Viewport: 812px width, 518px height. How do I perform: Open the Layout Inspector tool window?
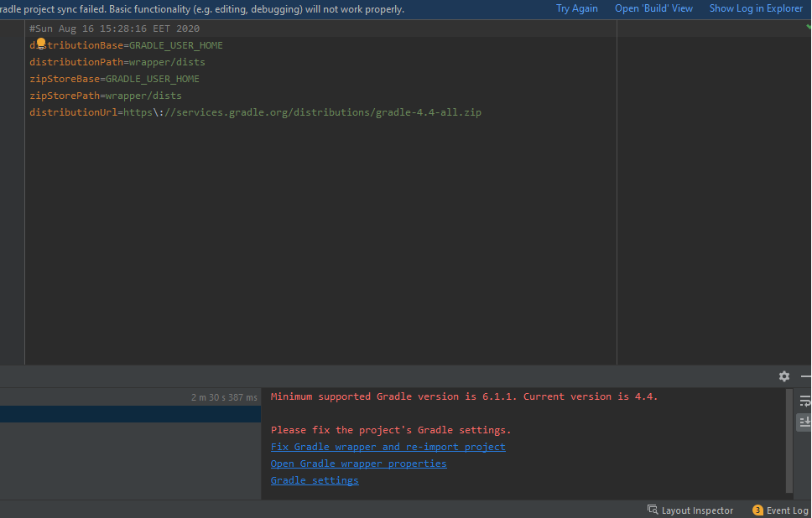click(690, 510)
